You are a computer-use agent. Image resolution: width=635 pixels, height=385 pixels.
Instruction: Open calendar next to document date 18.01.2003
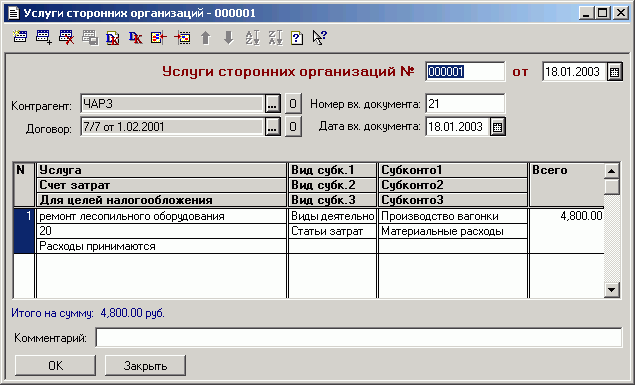coord(614,72)
